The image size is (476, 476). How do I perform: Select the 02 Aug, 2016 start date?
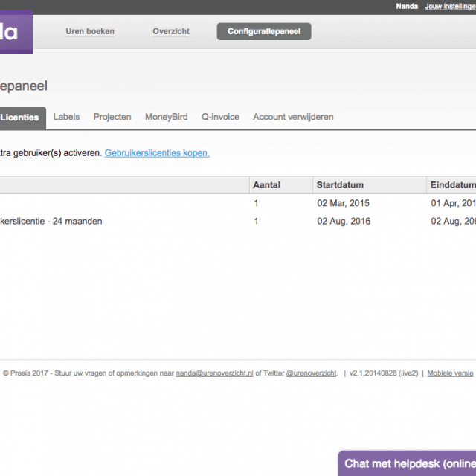click(x=344, y=222)
